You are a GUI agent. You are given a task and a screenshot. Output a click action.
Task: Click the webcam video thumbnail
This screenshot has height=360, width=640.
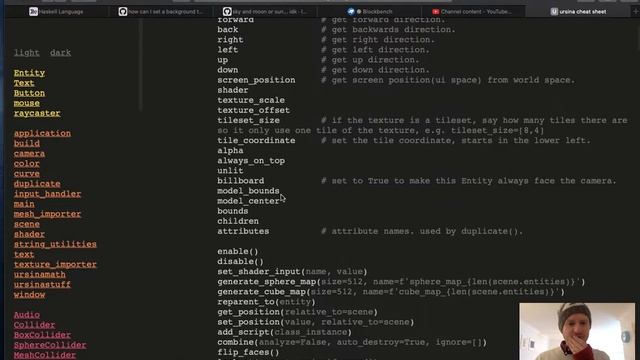pyautogui.click(x=577, y=331)
